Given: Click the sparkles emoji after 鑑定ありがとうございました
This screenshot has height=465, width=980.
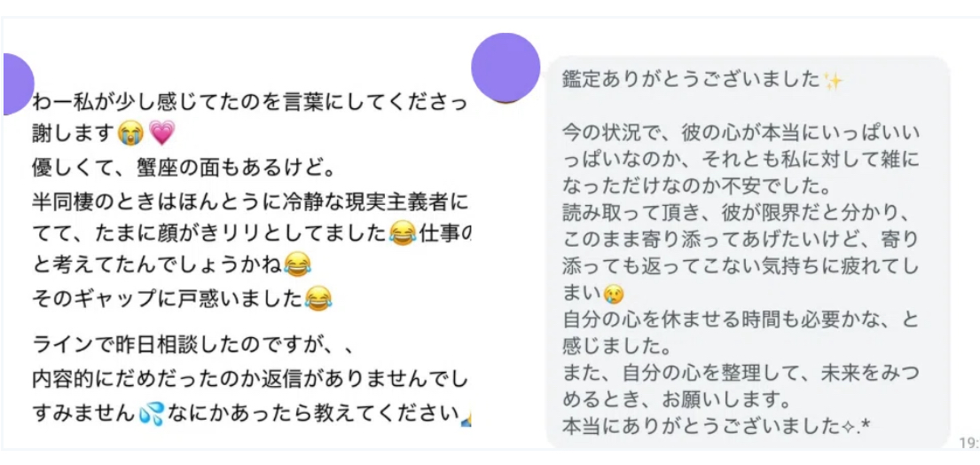Looking at the screenshot, I should point(833,82).
